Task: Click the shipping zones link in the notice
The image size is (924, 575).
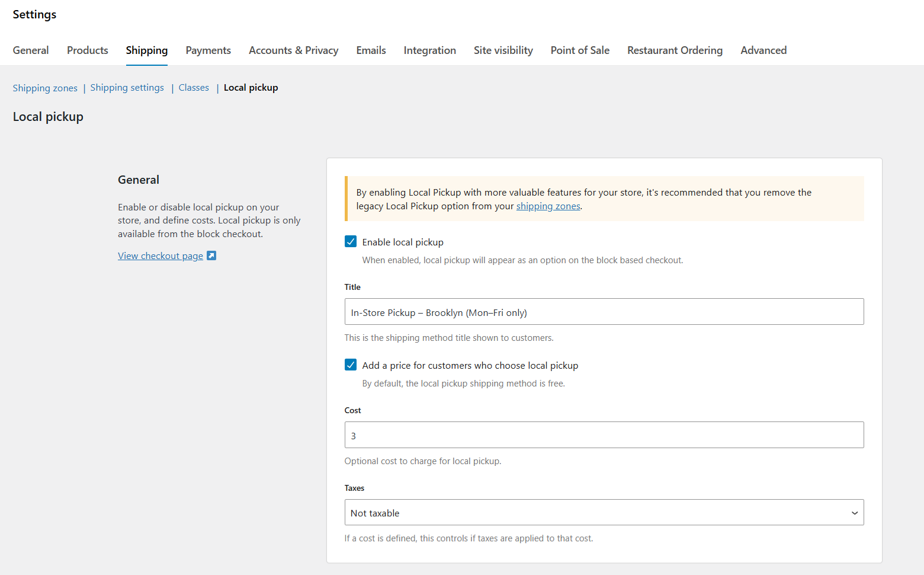Action: click(548, 206)
